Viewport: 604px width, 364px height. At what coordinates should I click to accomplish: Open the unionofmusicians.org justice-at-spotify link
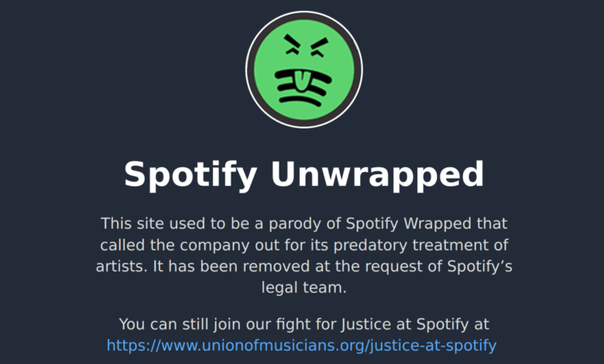[301, 345]
